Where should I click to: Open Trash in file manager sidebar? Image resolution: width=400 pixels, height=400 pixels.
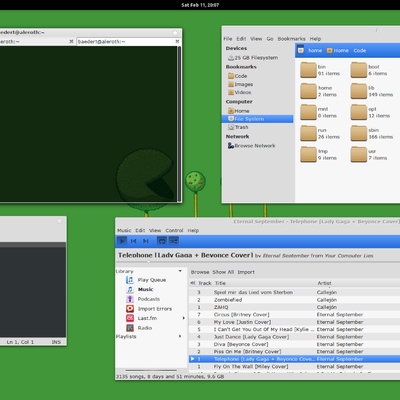(x=238, y=127)
